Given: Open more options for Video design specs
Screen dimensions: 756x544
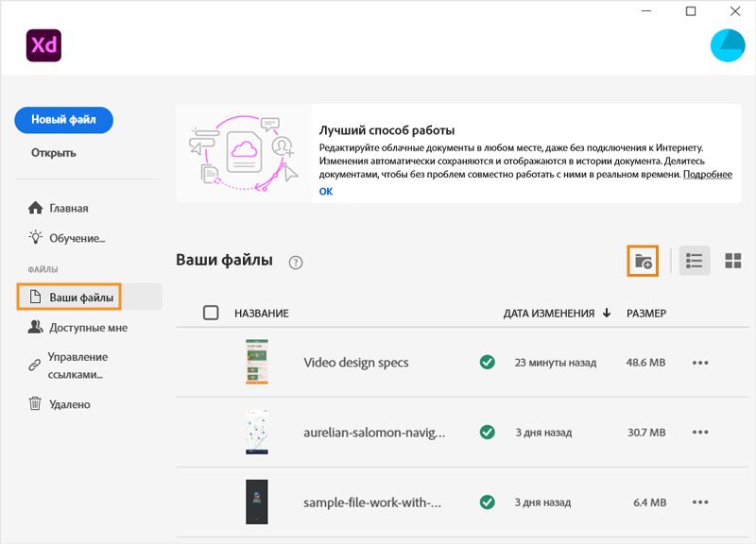Looking at the screenshot, I should click(x=700, y=362).
